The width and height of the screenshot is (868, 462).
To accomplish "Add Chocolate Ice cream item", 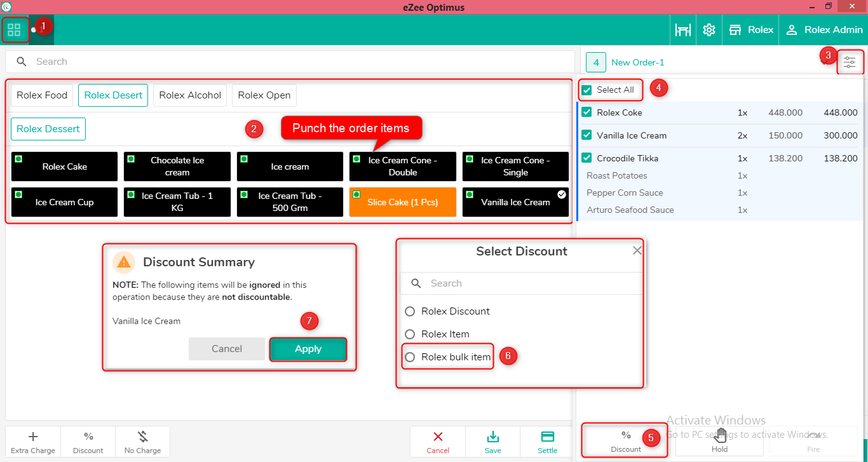I will click(177, 166).
